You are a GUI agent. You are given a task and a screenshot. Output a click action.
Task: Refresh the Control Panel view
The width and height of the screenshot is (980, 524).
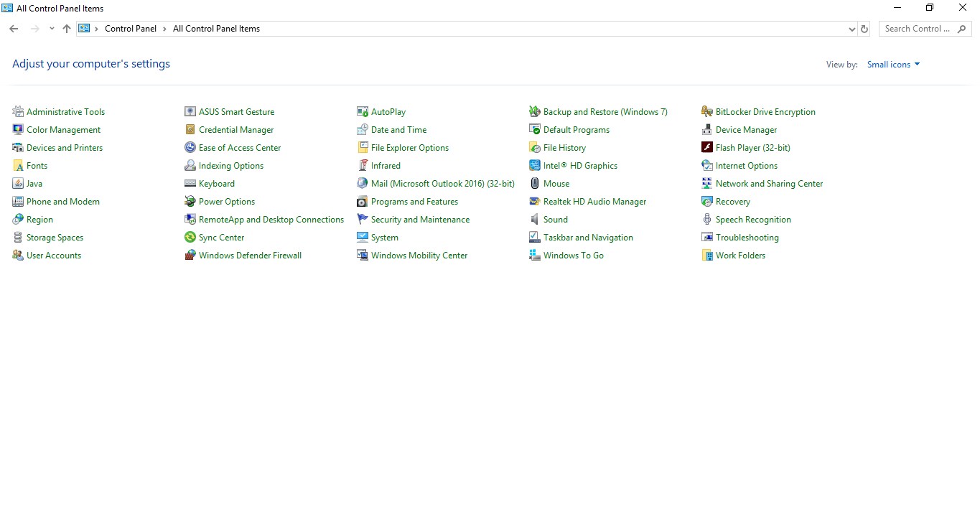[x=864, y=29]
